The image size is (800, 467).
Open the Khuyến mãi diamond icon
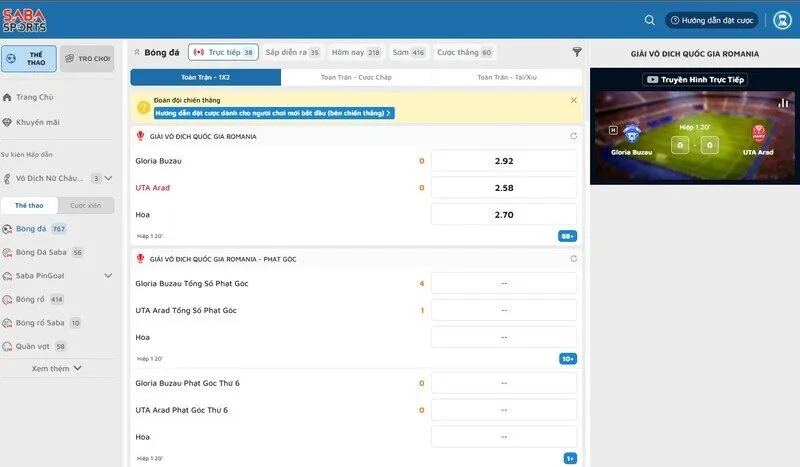coord(8,122)
